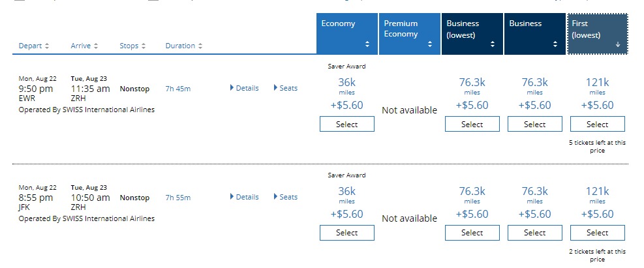Image resolution: width=644 pixels, height=268 pixels.
Task: Sort by Stops arrows icon
Action: click(144, 46)
